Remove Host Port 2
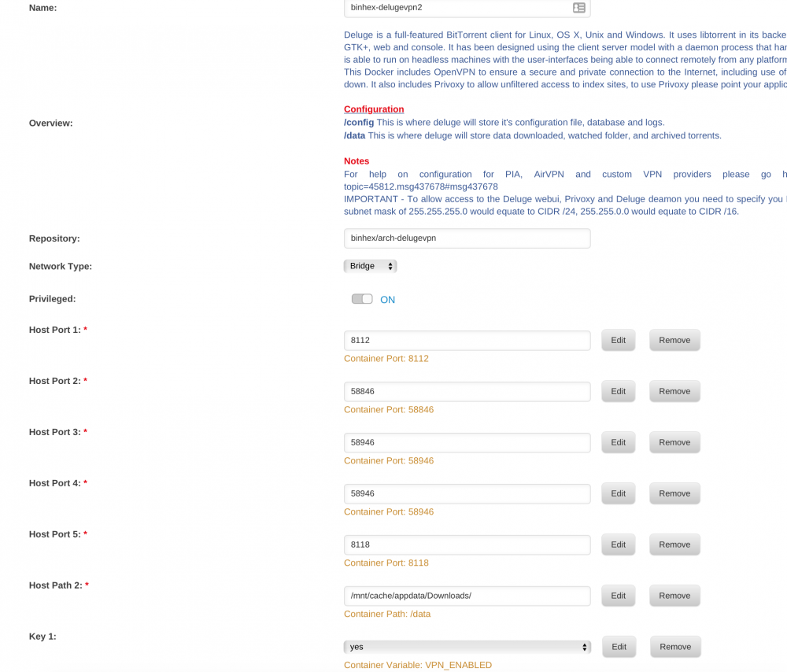Viewport: 787px width, 672px height. coord(674,391)
